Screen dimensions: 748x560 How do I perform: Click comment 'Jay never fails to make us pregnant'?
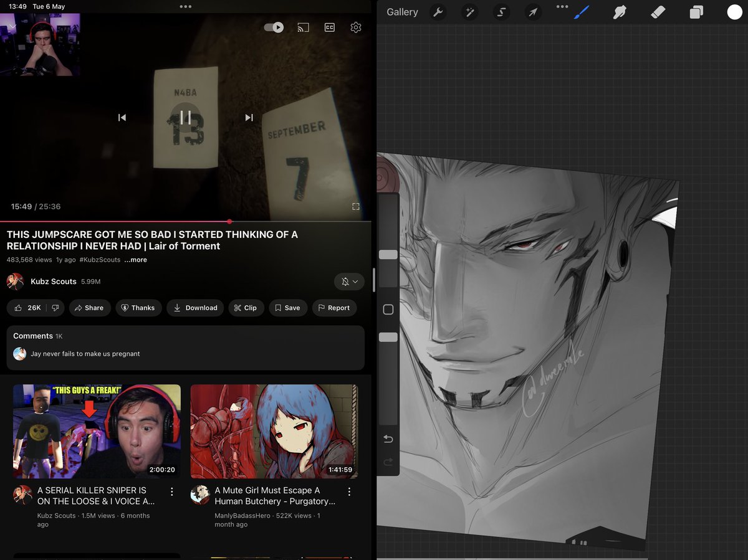pos(85,354)
